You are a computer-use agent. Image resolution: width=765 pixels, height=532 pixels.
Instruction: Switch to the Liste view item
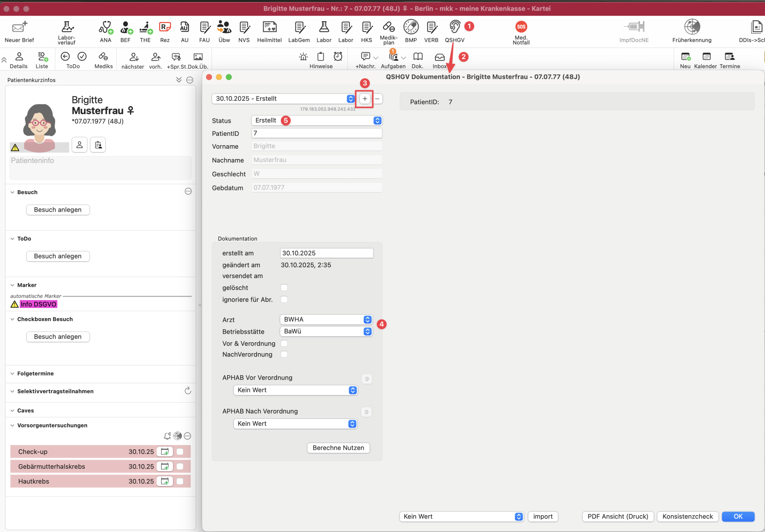(x=42, y=57)
